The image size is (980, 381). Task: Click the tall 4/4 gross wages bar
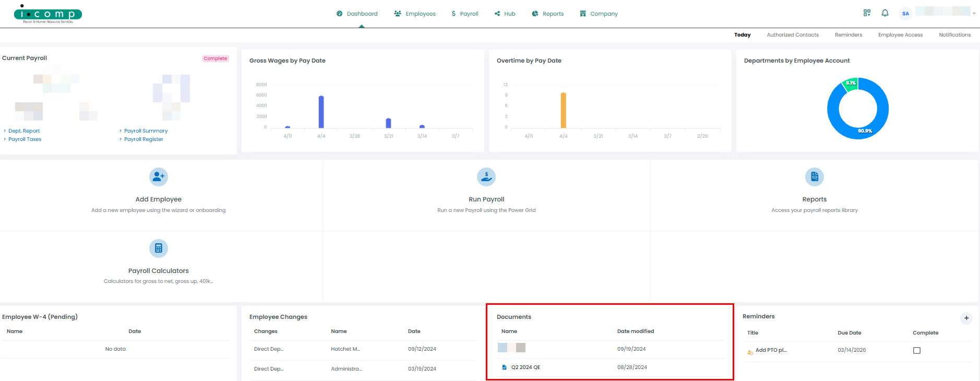point(321,112)
